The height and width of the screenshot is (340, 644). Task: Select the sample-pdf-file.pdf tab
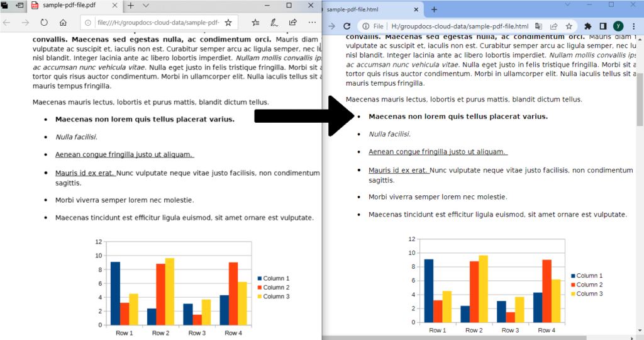[69, 6]
